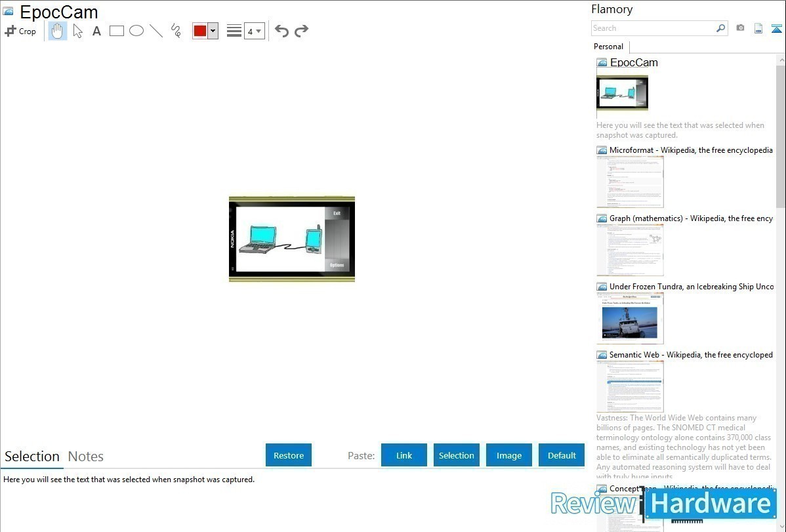Click the icon beside the Microformat title

coord(602,150)
